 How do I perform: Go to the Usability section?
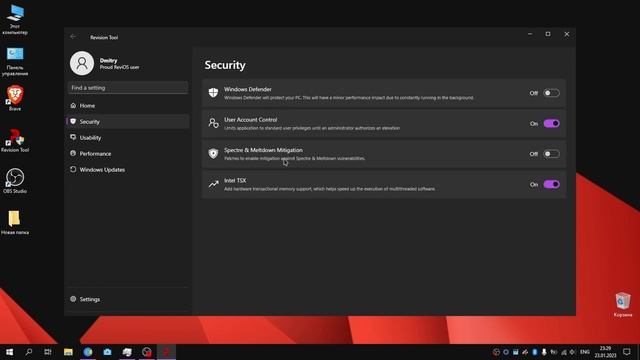tap(128, 138)
